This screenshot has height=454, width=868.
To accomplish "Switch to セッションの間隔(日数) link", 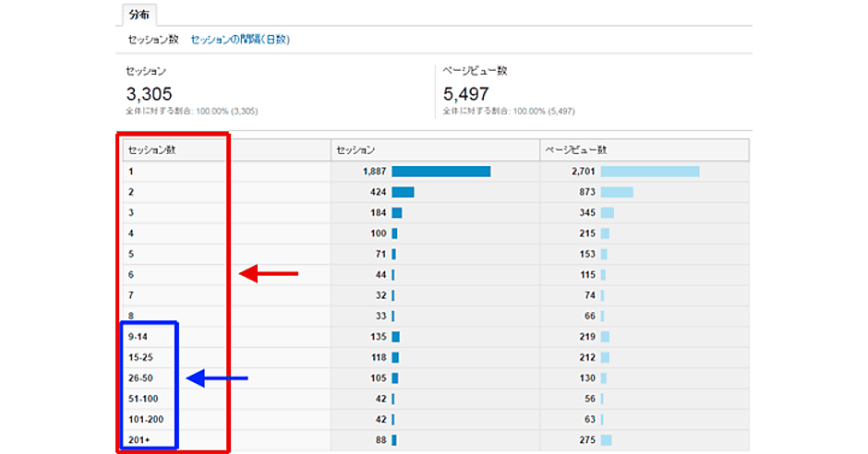I will click(x=240, y=40).
